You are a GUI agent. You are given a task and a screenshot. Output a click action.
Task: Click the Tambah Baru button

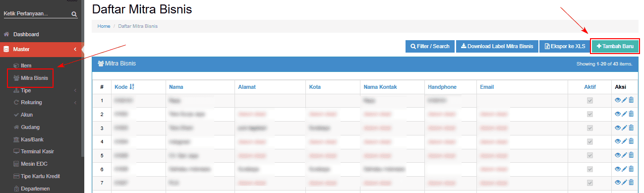[x=615, y=46]
